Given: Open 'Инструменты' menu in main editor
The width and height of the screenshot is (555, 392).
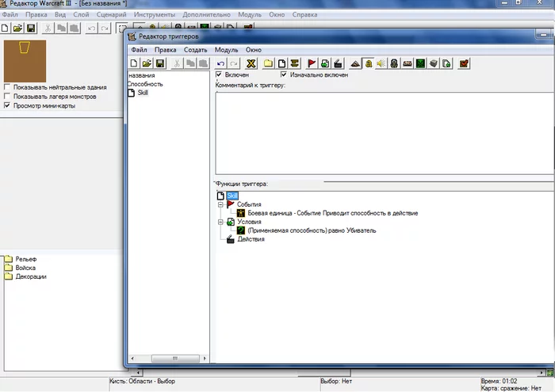Looking at the screenshot, I should (x=155, y=15).
